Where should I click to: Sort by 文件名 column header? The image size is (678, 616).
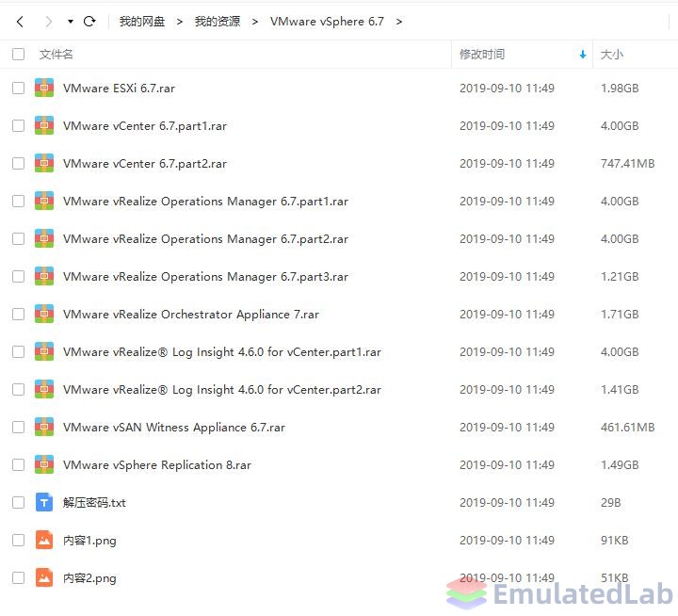56,54
